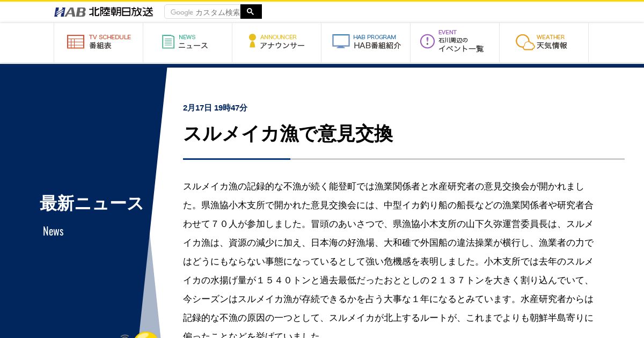Viewport: 644px width, 338px height.
Task: Click the purple exclamation event icon
Action: (427, 41)
